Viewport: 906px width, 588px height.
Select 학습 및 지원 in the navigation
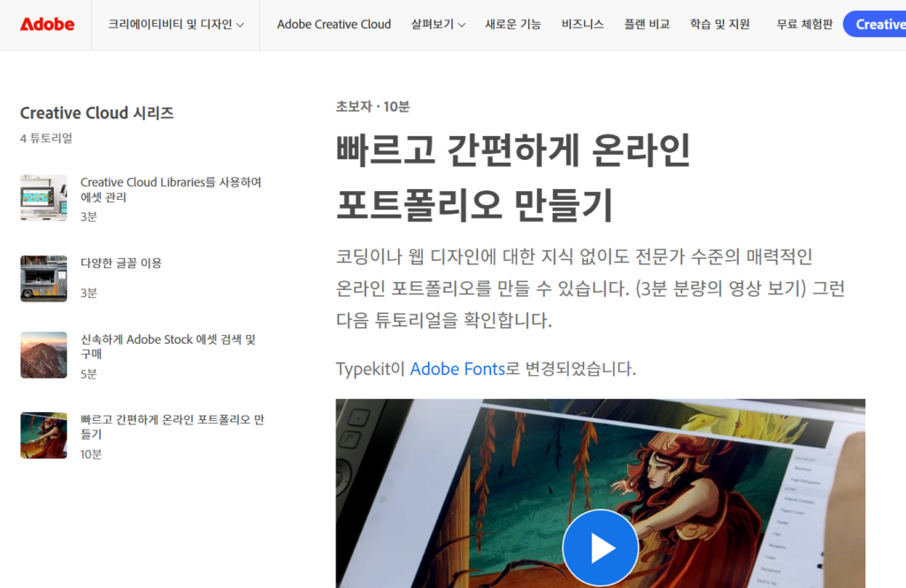coord(720,24)
